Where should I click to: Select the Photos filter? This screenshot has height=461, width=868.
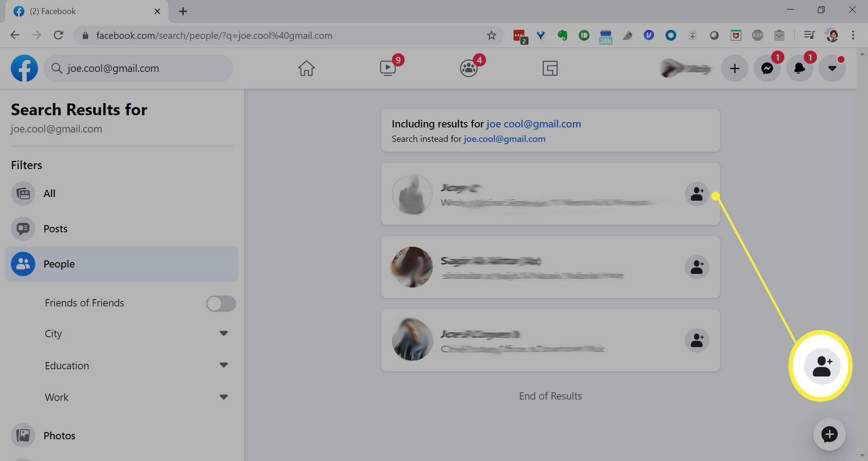122,436
